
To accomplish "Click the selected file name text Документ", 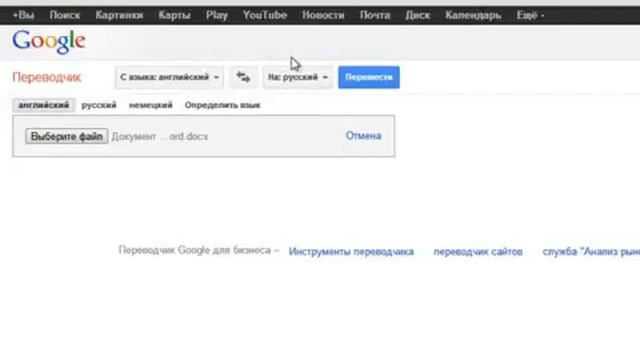I will coord(160,136).
